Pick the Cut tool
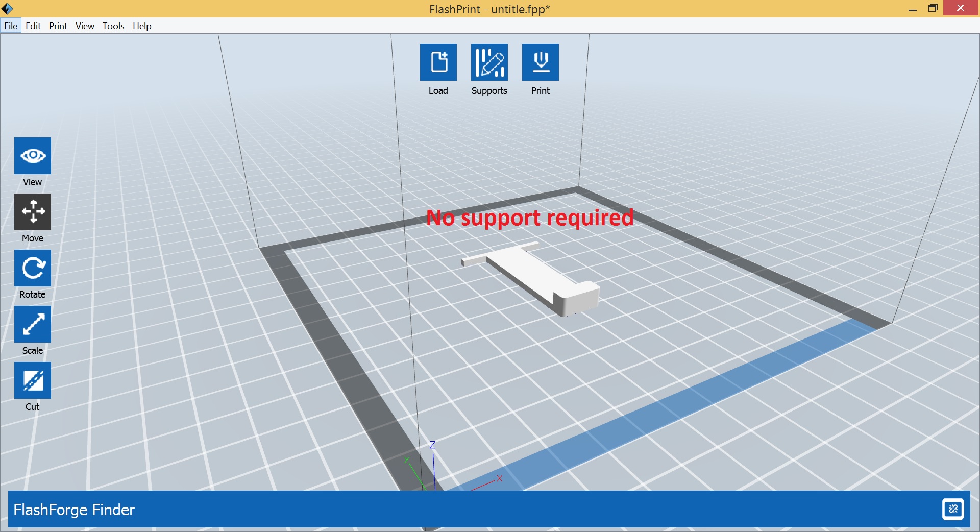Image resolution: width=980 pixels, height=532 pixels. pyautogui.click(x=33, y=380)
